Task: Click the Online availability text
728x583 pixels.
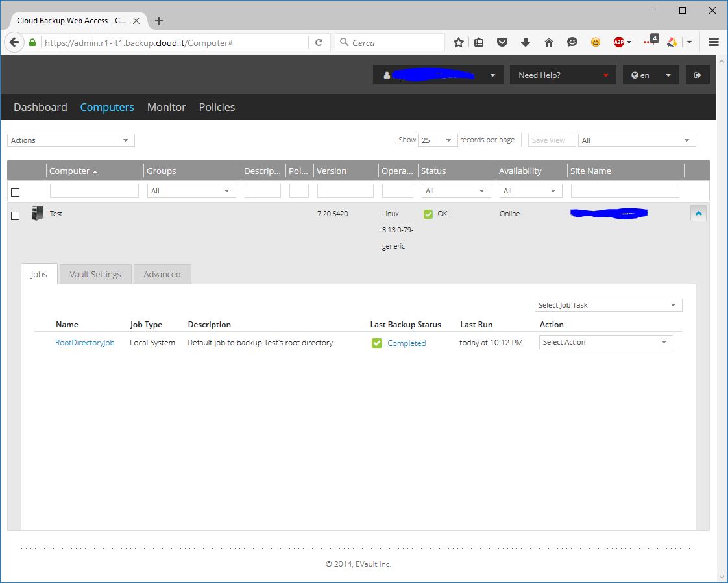Action: 510,214
